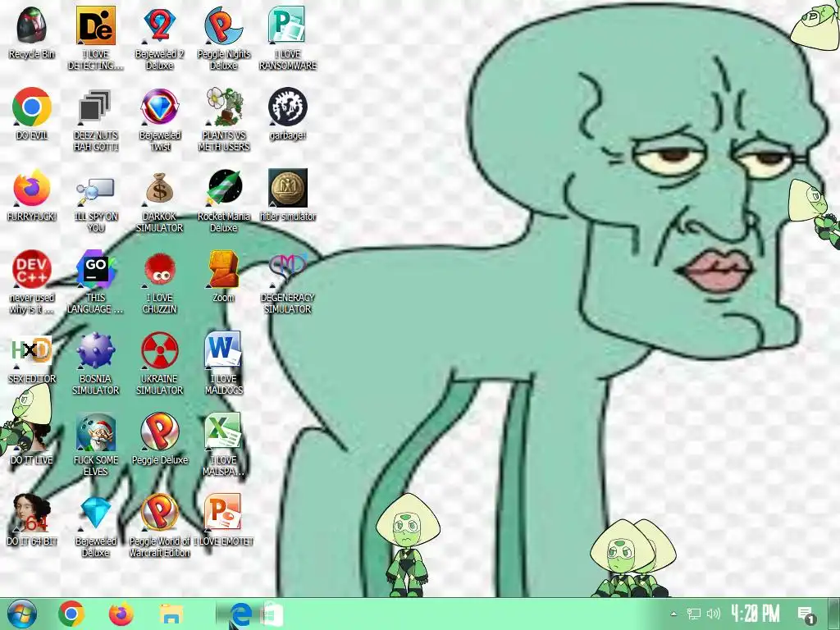Show hidden system tray icons
This screenshot has width=840, height=630.
point(674,614)
